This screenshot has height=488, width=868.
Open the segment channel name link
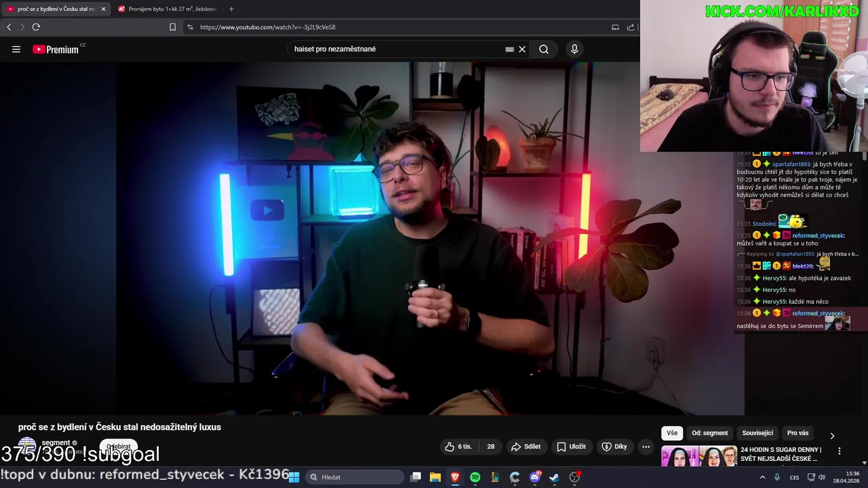[x=56, y=443]
